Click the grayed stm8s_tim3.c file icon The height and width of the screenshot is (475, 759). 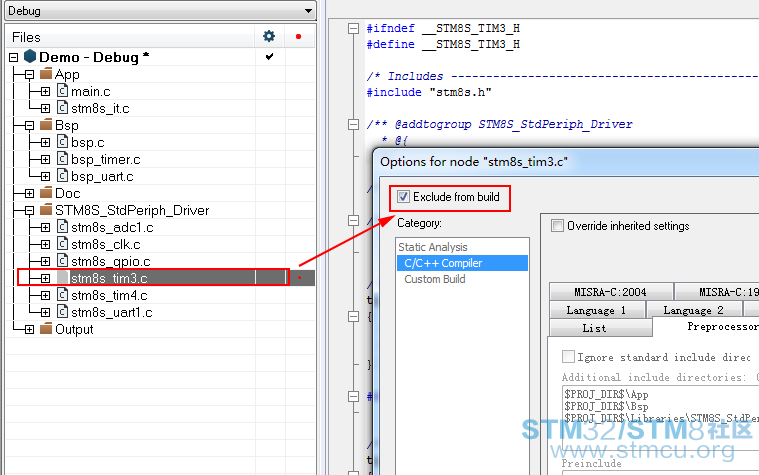point(62,277)
